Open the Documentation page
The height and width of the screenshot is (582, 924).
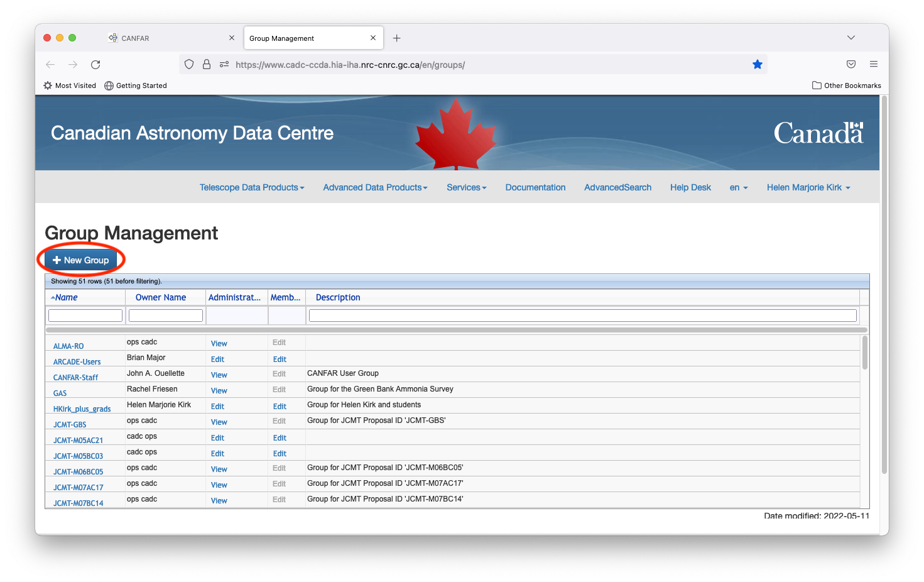[x=535, y=187]
